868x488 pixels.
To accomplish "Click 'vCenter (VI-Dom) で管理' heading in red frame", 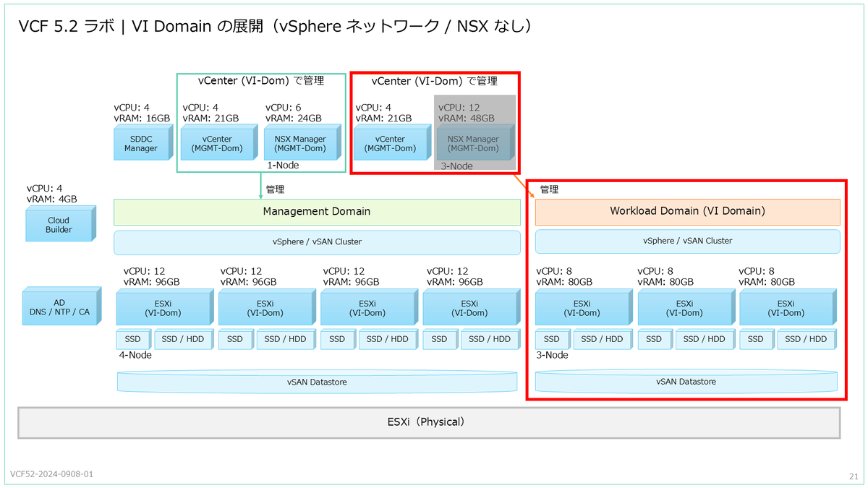I will pos(435,81).
